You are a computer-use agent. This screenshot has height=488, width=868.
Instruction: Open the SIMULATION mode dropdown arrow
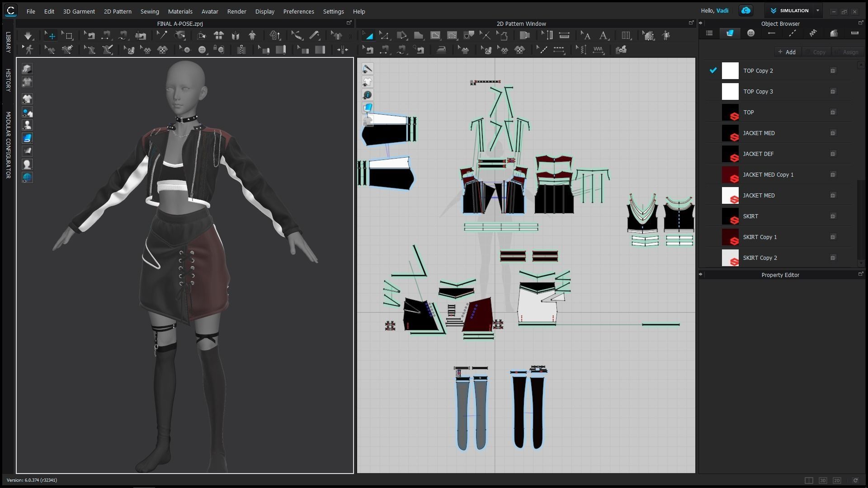coord(817,10)
